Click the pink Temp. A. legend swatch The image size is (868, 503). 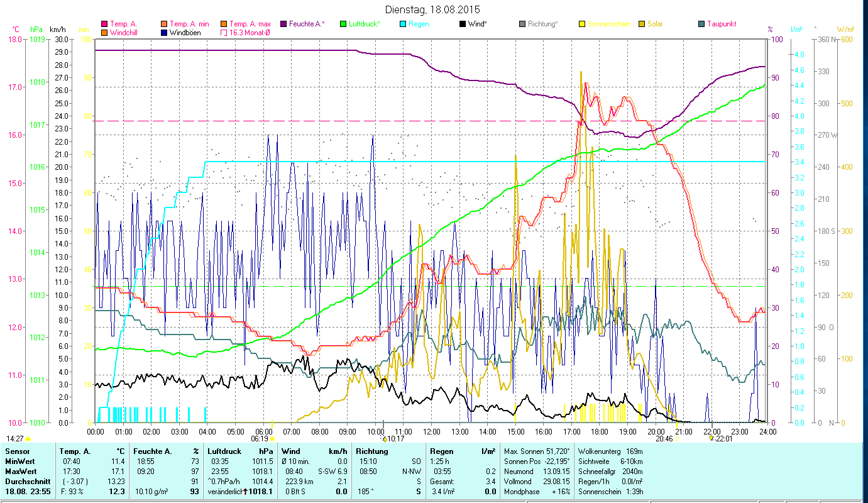[104, 24]
